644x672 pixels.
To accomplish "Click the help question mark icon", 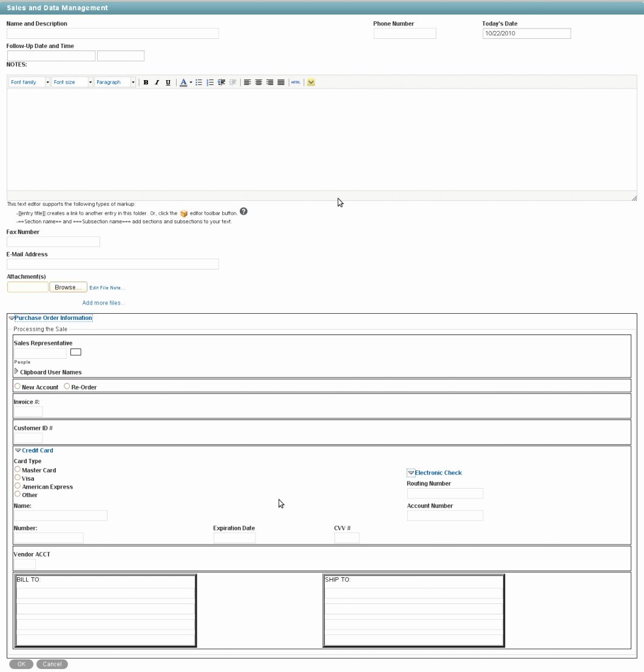I will click(x=243, y=212).
